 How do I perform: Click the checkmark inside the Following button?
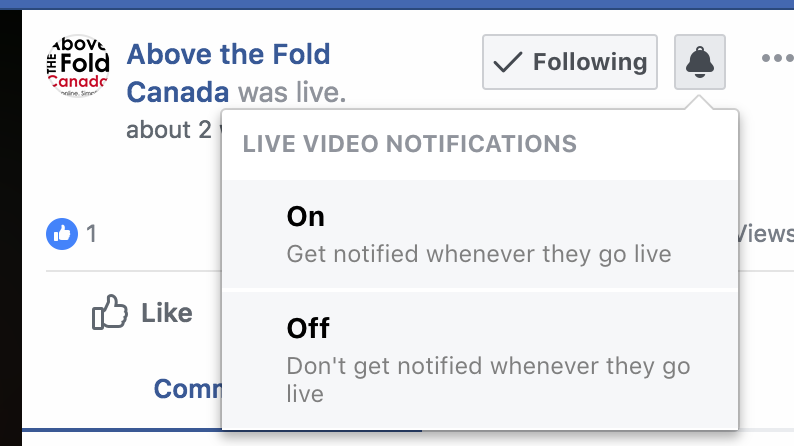[x=509, y=62]
